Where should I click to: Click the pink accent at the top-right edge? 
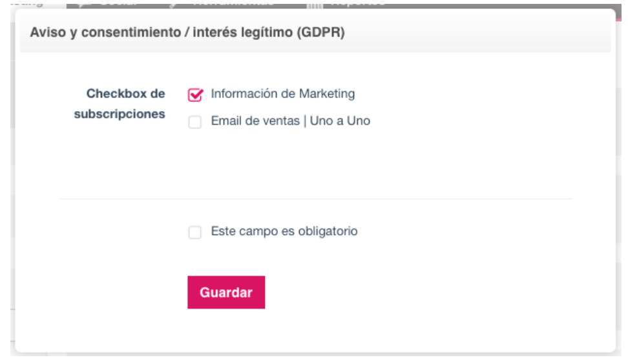coord(619,19)
